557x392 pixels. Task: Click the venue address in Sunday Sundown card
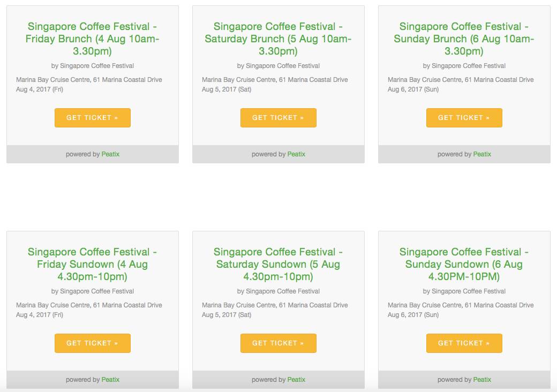click(x=461, y=305)
